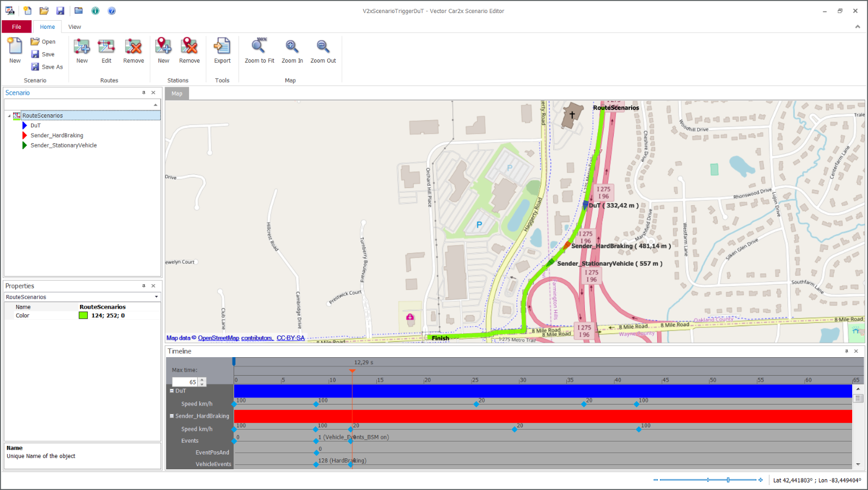
Task: Select Sender_StationaryVehicle in the scenario tree
Action: point(63,145)
